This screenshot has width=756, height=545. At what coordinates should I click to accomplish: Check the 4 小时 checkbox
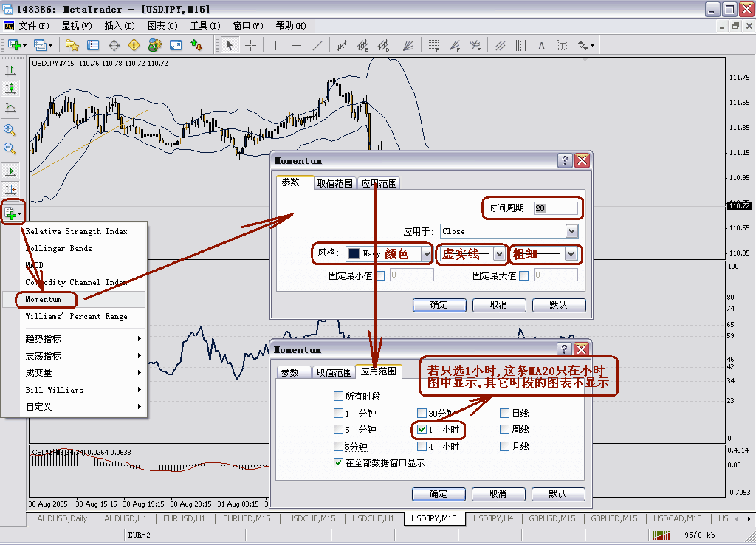coord(422,446)
